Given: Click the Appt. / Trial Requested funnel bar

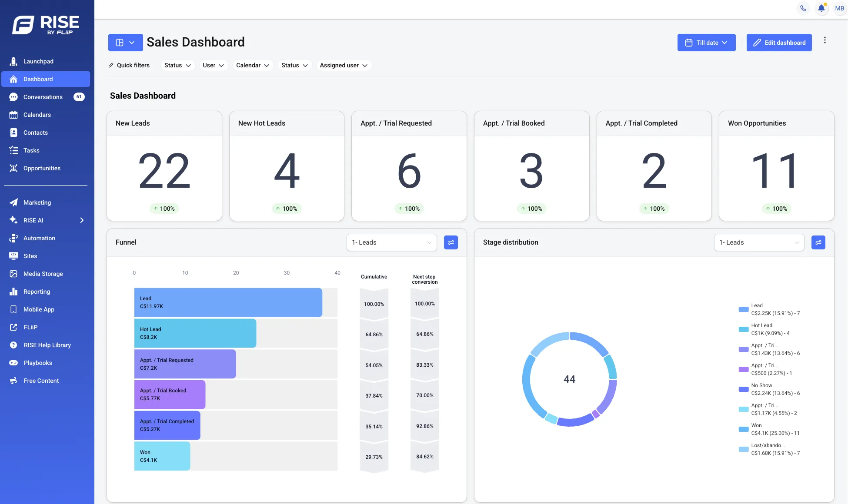Looking at the screenshot, I should (x=185, y=364).
